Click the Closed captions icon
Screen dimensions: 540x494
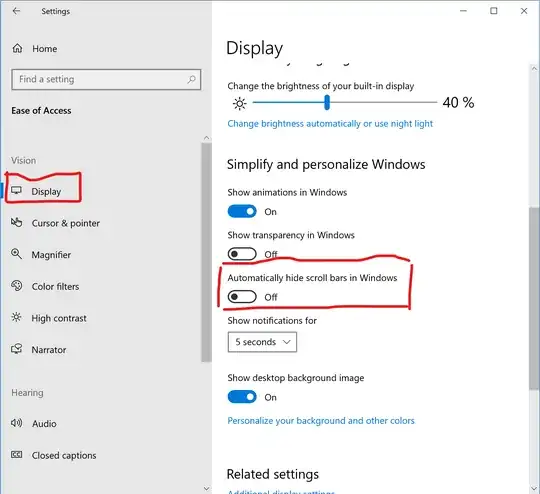tap(17, 455)
